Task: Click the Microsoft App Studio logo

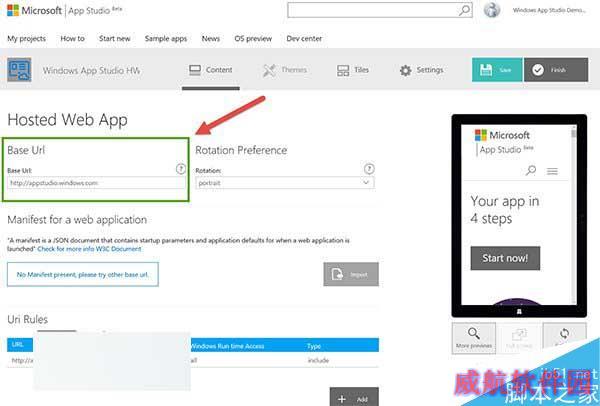Action: point(64,10)
